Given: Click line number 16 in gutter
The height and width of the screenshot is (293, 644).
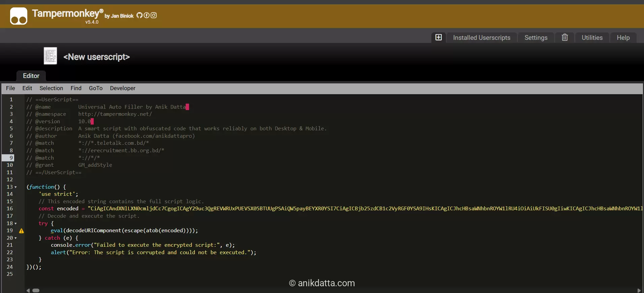Looking at the screenshot, I should (10, 209).
